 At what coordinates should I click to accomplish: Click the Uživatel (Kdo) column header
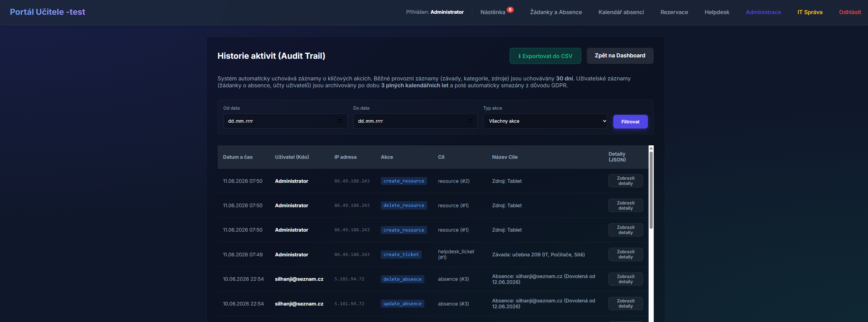292,157
